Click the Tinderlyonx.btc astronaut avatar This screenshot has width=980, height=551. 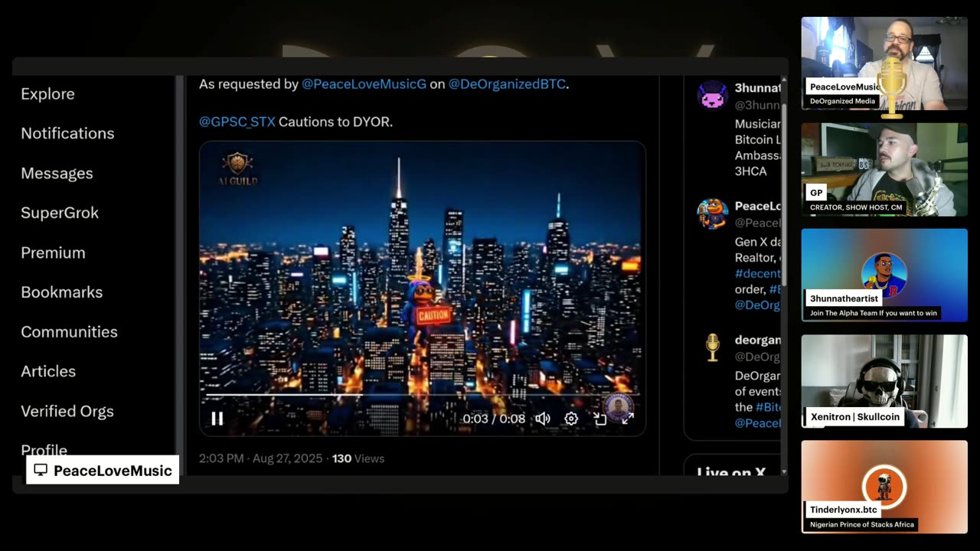pos(884,486)
